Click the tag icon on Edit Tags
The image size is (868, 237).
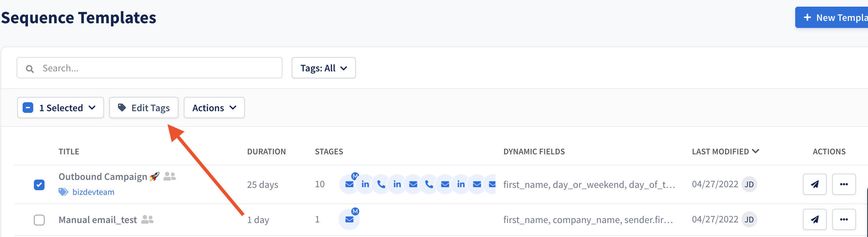[x=122, y=108]
